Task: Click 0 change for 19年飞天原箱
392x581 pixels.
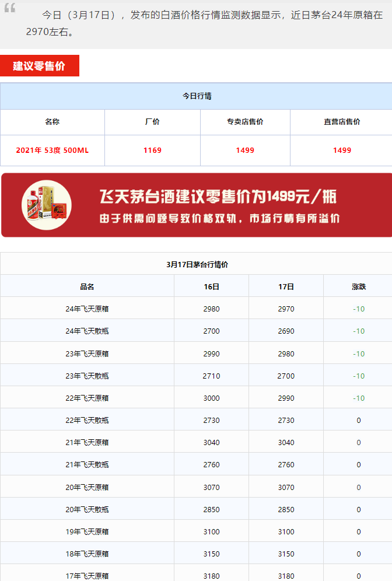Action: tap(359, 532)
